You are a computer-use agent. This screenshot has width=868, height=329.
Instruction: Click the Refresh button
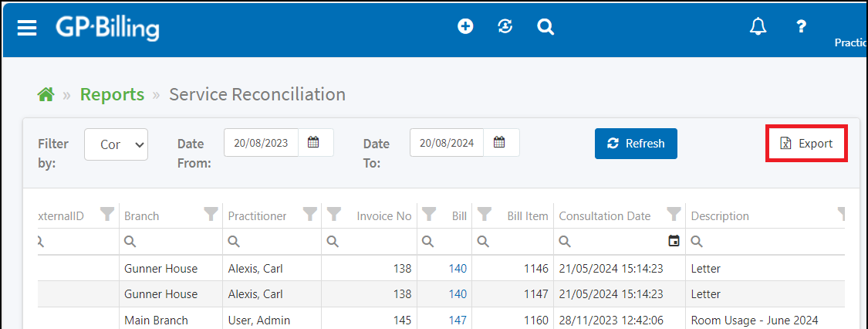pyautogui.click(x=636, y=144)
